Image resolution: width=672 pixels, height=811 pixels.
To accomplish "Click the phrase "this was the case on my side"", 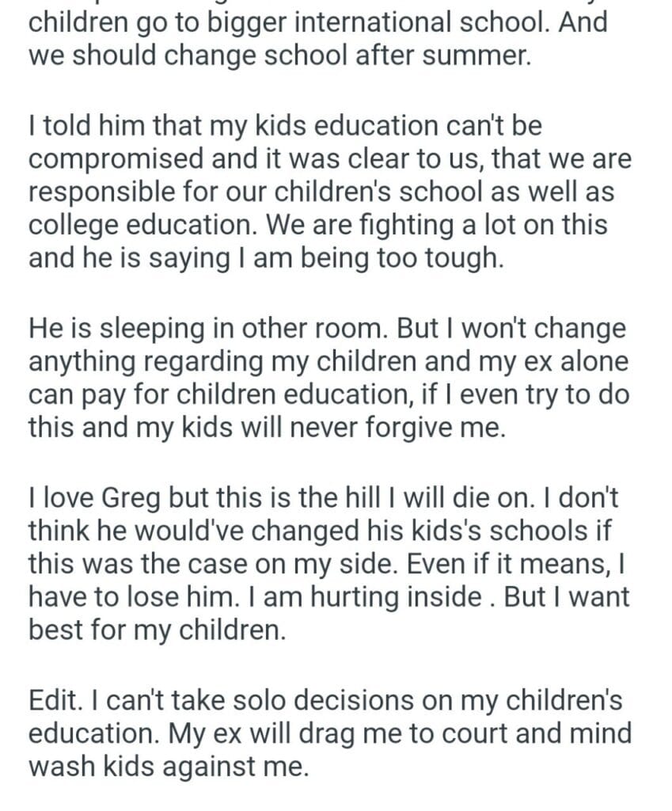I will point(224,563).
